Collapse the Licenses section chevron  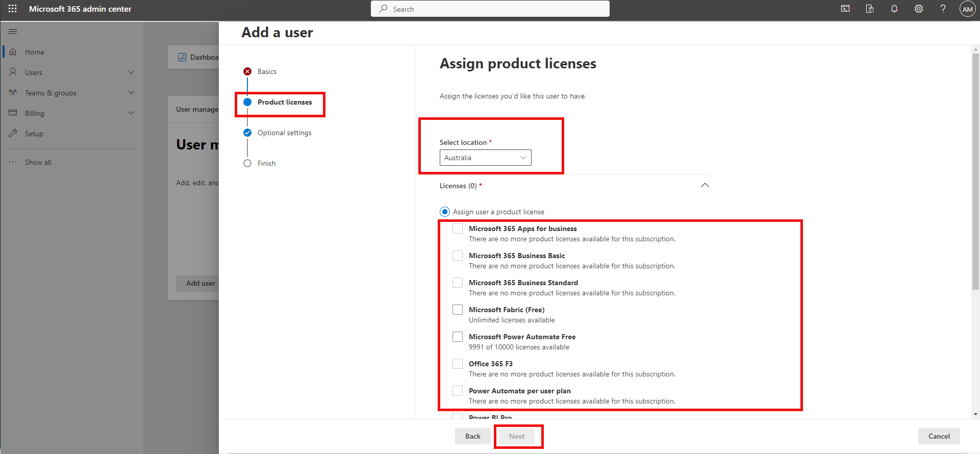click(x=705, y=185)
